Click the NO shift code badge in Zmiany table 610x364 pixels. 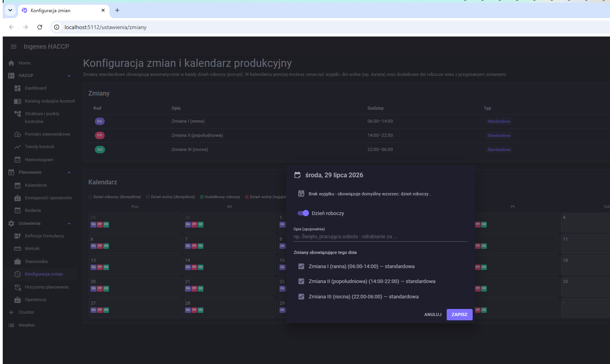coord(100,149)
